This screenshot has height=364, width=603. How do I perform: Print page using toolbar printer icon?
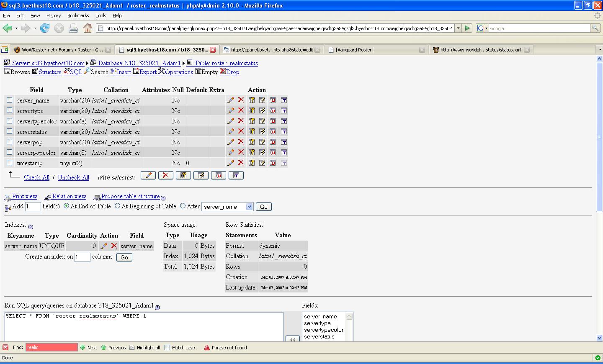(73, 28)
